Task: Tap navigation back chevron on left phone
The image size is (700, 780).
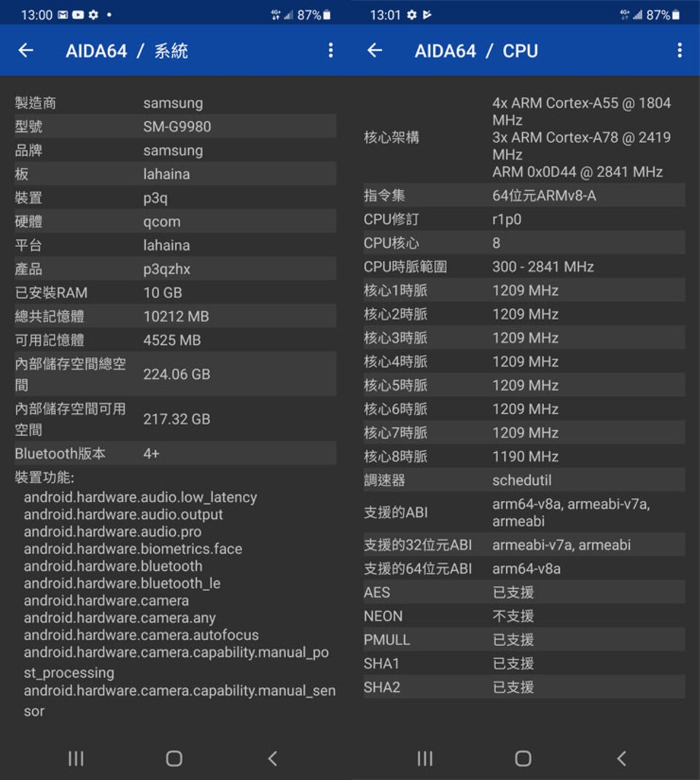Action: point(273,759)
